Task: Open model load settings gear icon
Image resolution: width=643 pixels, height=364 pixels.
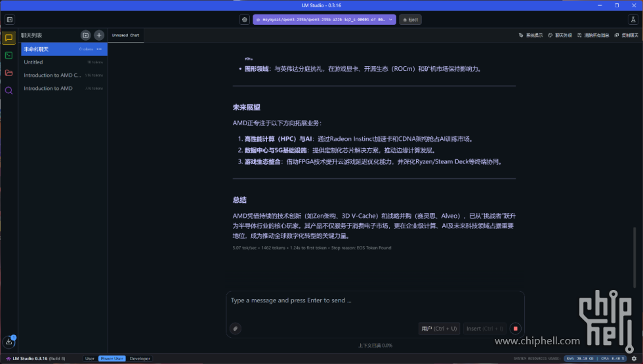Action: (x=244, y=20)
